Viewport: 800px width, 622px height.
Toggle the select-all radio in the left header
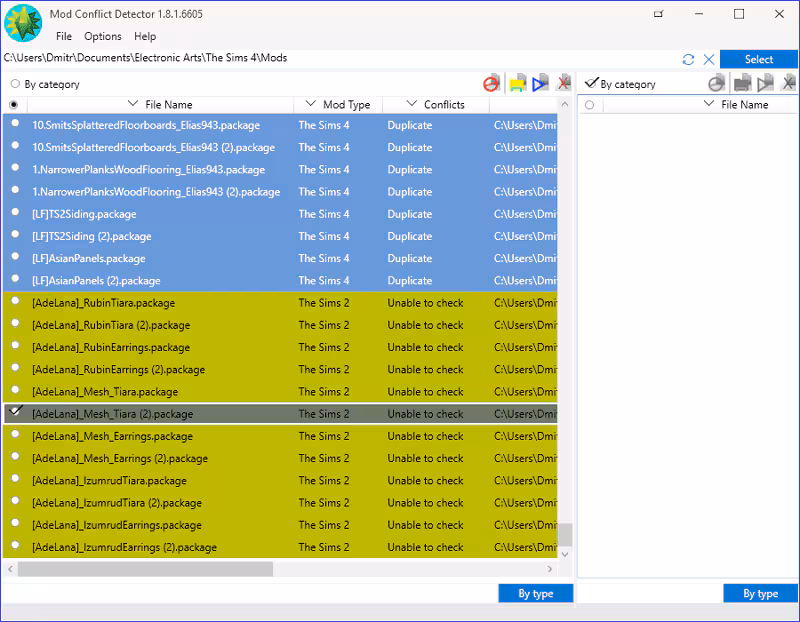[x=14, y=105]
